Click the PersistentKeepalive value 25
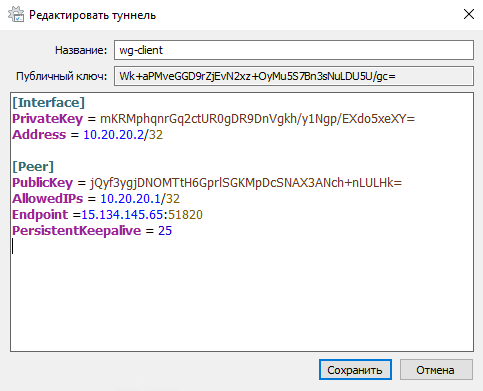483x391 pixels. [x=165, y=231]
